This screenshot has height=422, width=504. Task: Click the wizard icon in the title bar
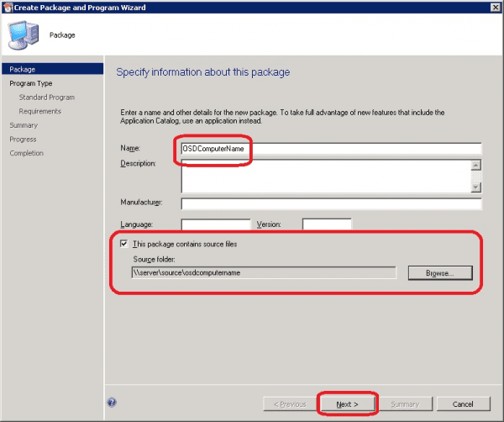point(8,8)
